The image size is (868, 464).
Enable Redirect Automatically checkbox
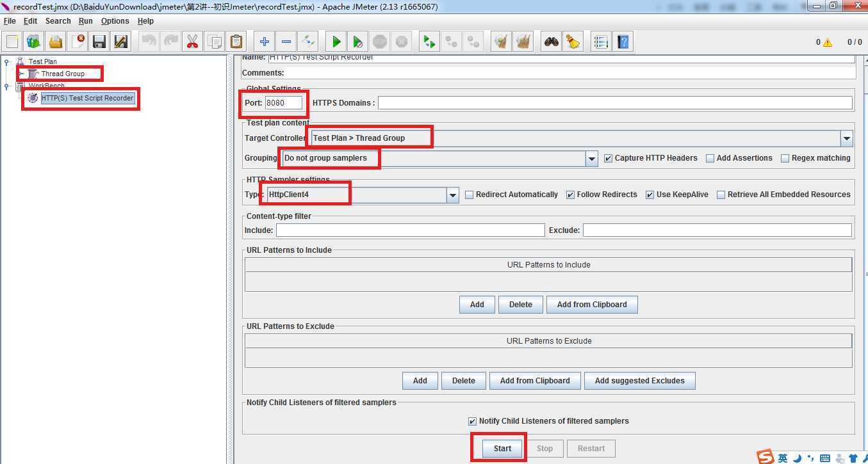tap(470, 195)
